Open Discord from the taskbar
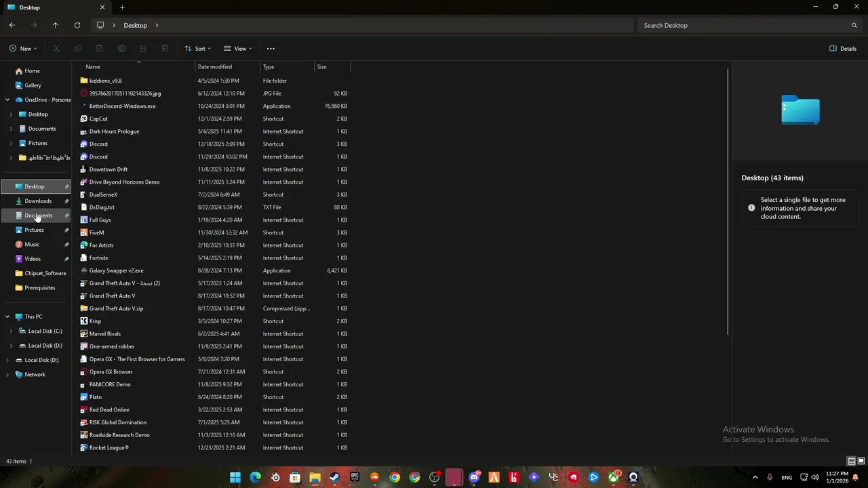868x488 pixels. click(474, 477)
